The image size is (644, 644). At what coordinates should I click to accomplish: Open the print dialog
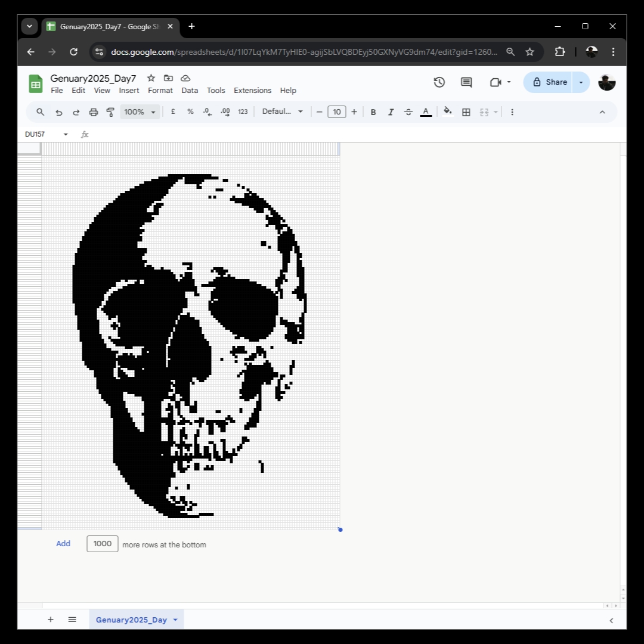click(93, 112)
